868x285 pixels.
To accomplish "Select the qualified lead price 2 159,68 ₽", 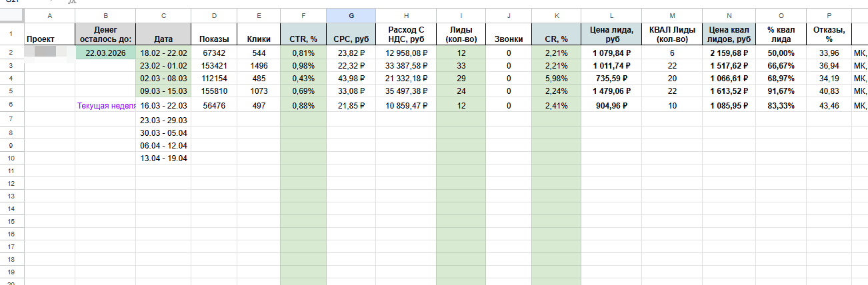I will click(729, 53).
